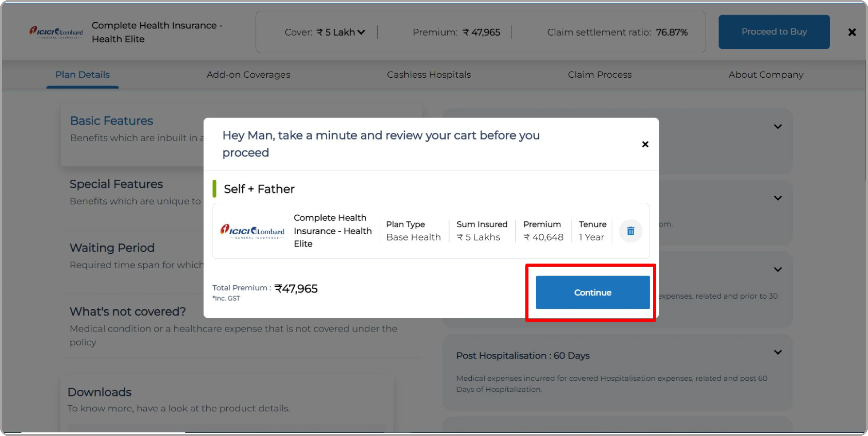Click the Downloads section heading

pyautogui.click(x=99, y=392)
